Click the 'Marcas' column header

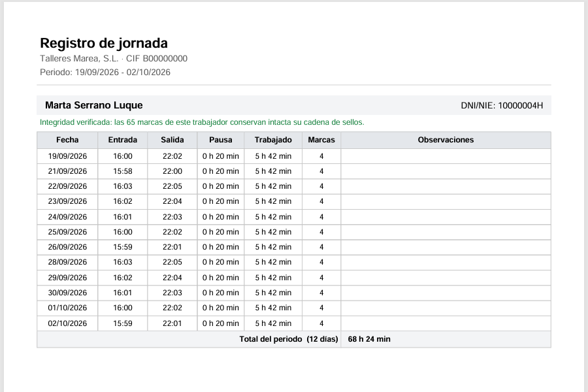[321, 140]
